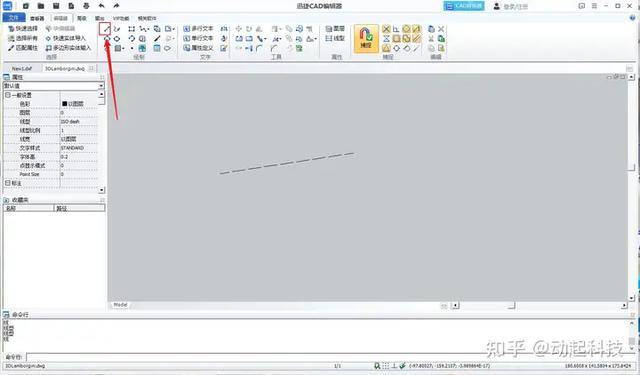Collapse the 一般设置 properties group
This screenshot has height=375, width=640.
click(x=8, y=95)
